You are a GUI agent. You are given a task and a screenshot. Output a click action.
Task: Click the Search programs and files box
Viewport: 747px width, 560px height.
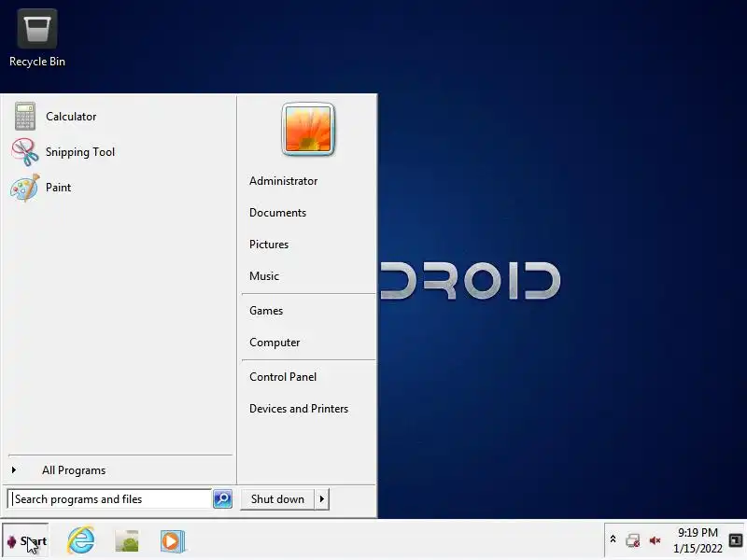(110, 499)
